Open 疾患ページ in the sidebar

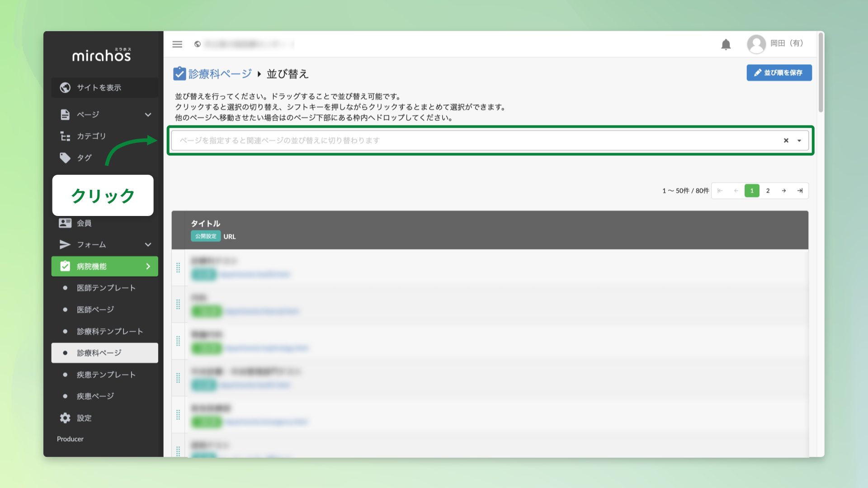point(95,396)
